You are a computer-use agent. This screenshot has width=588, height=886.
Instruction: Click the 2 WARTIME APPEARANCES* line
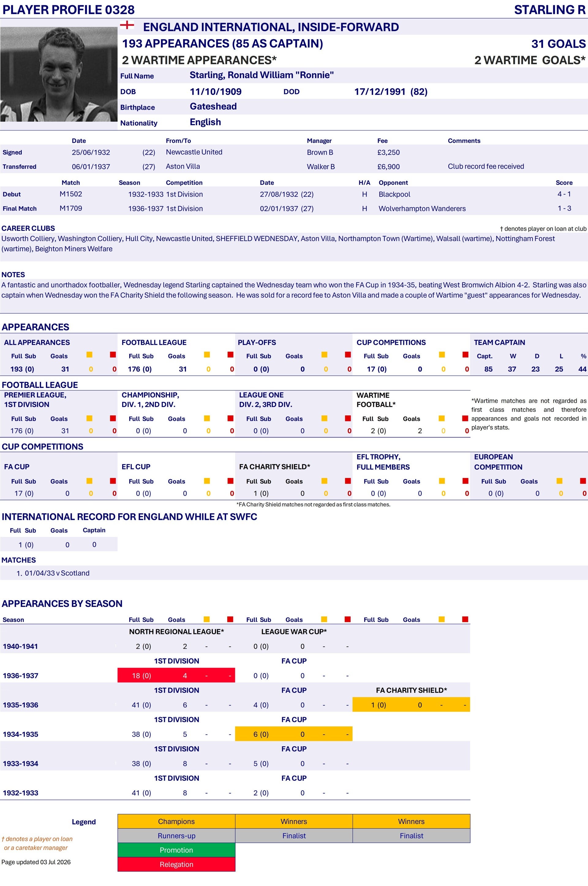pos(199,60)
